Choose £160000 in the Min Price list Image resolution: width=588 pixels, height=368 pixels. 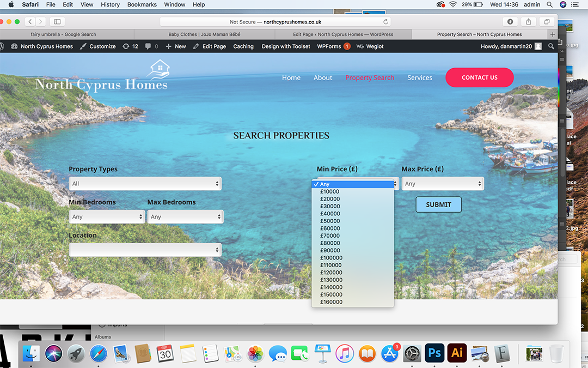coord(353,302)
